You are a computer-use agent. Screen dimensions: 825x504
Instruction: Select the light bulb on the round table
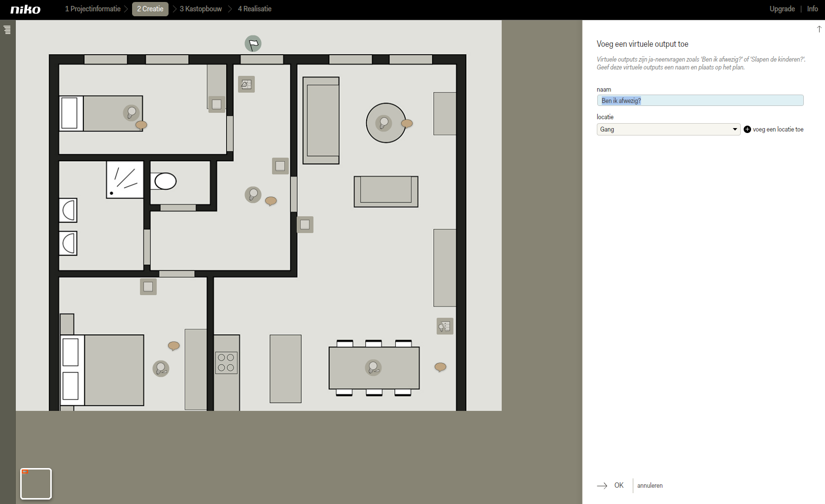pyautogui.click(x=383, y=123)
